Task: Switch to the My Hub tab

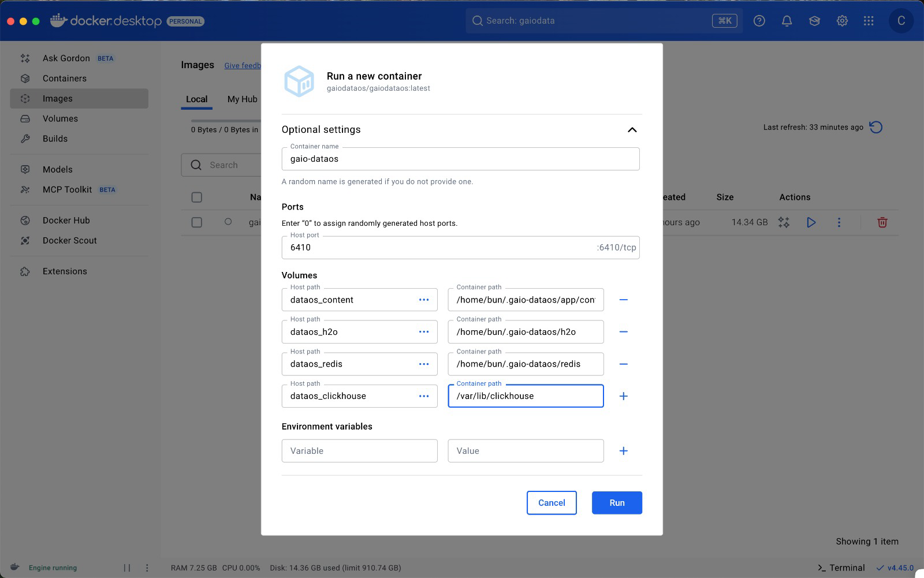Action: click(242, 99)
